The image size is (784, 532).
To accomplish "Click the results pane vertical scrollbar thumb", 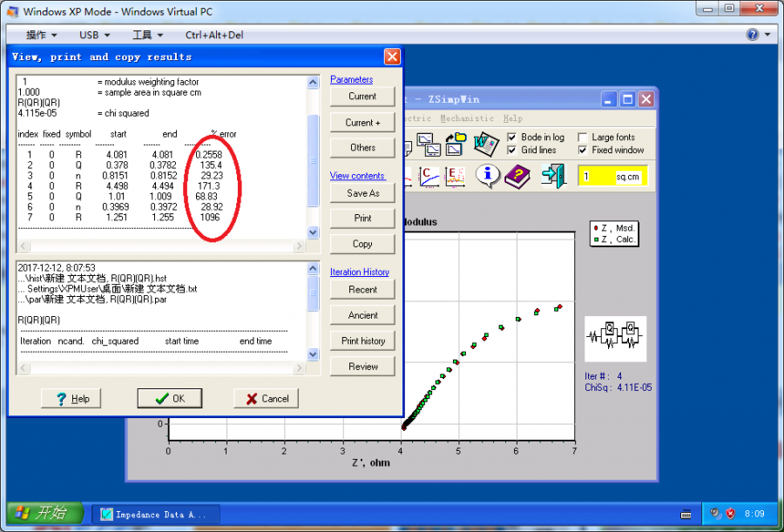I will [313, 160].
